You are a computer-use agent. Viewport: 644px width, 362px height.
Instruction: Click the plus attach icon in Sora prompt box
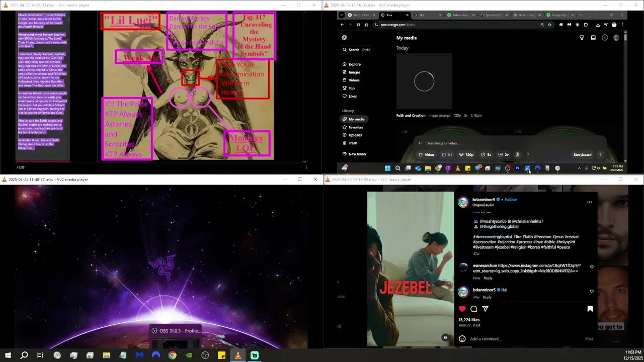click(420, 143)
